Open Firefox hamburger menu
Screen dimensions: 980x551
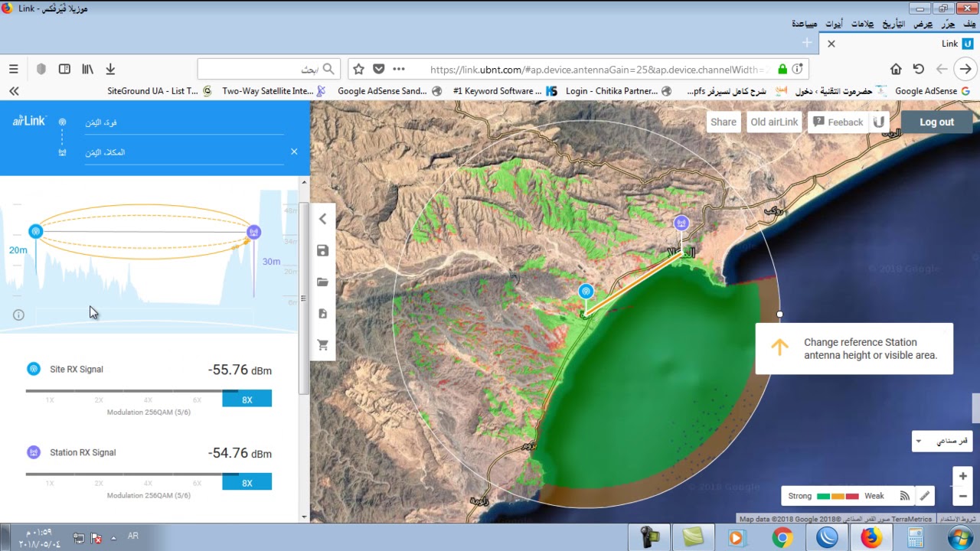13,69
